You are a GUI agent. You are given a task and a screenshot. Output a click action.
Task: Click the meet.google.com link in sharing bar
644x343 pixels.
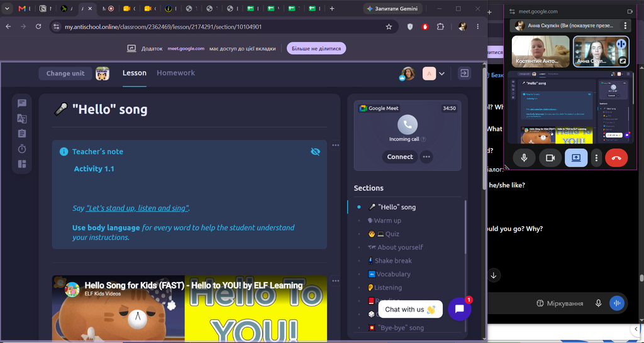186,48
